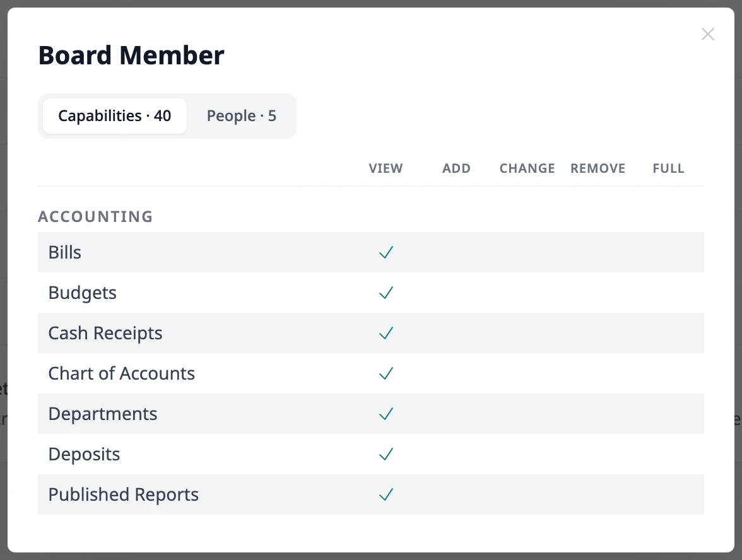Click the Deposits view checkmark
Screen dimensions: 742x560
tap(386, 454)
